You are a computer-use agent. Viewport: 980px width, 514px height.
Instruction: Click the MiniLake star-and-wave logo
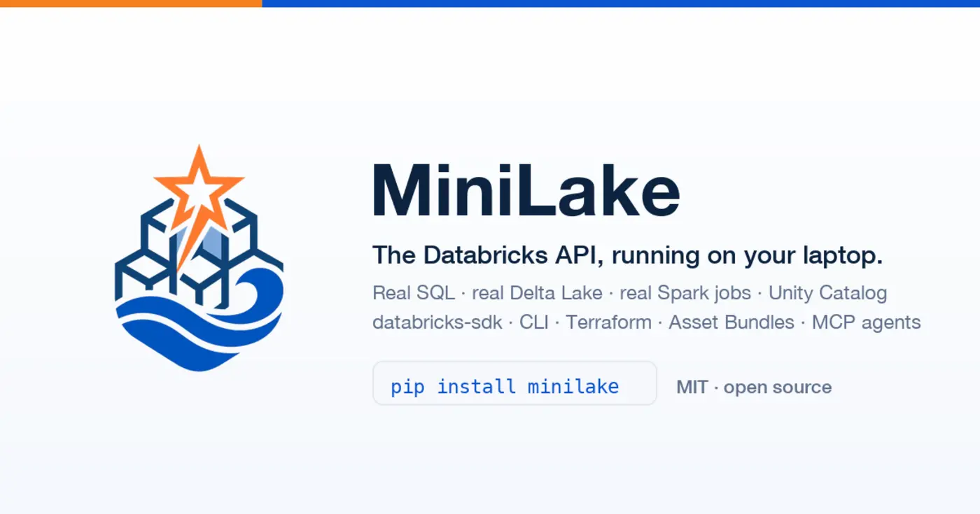coord(199,257)
